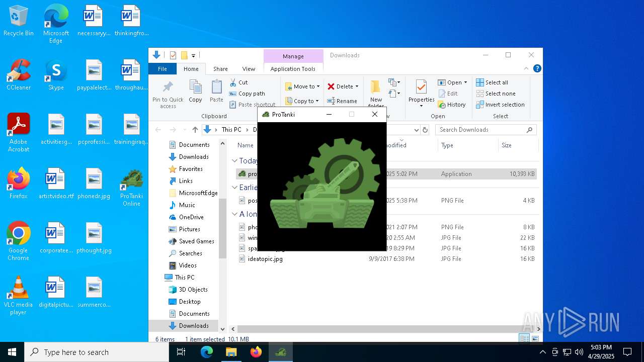
Task: Select artistvideo.rtf desktop file
Action: point(56,184)
